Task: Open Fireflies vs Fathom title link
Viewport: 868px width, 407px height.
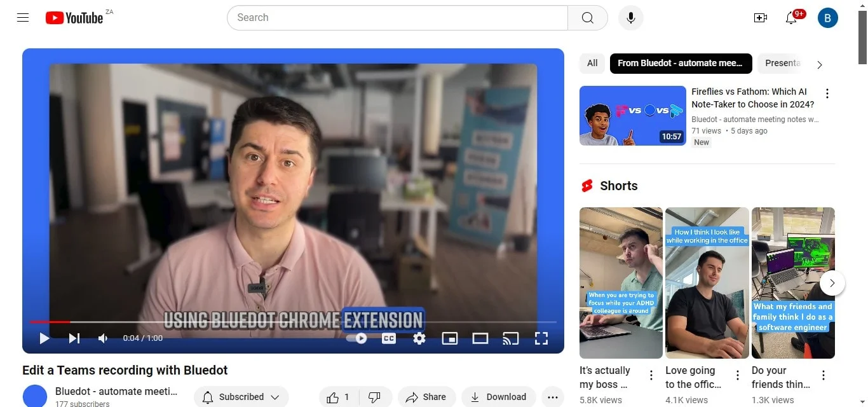Action: click(x=753, y=98)
